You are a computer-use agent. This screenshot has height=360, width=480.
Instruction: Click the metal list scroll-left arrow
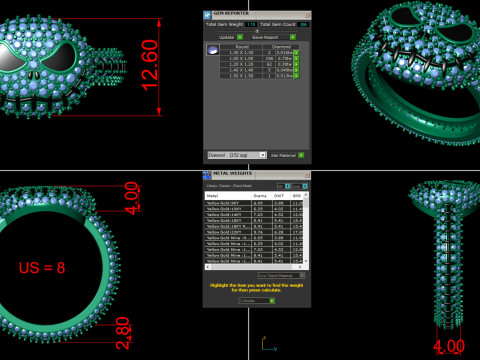(x=208, y=267)
